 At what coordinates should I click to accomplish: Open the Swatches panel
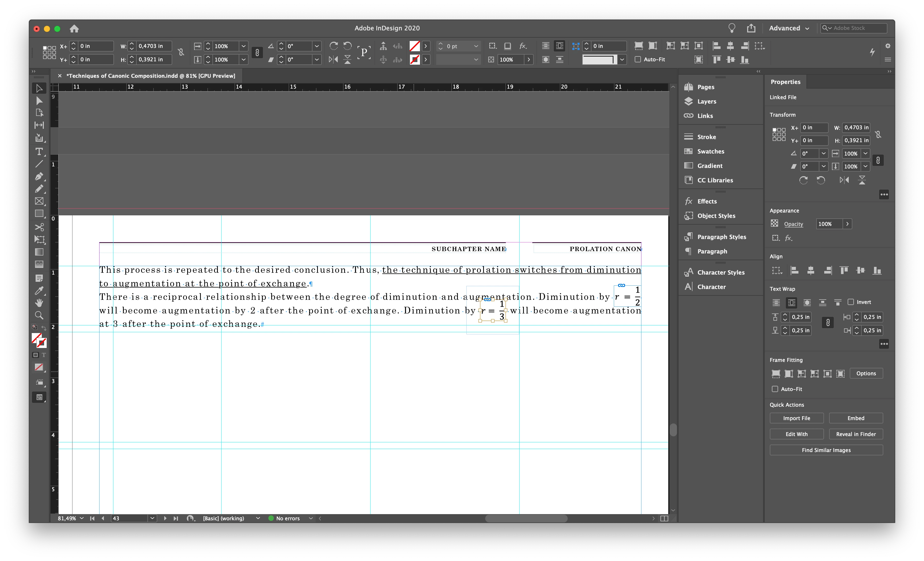pyautogui.click(x=710, y=151)
